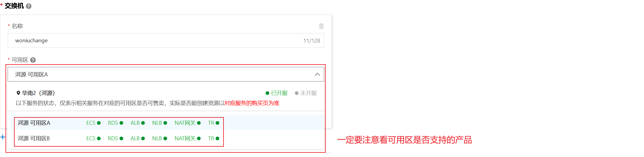Image resolution: width=644 pixels, height=157 pixels.
Task: Click the blue plus icon to add switch
Action: pos(3,137)
